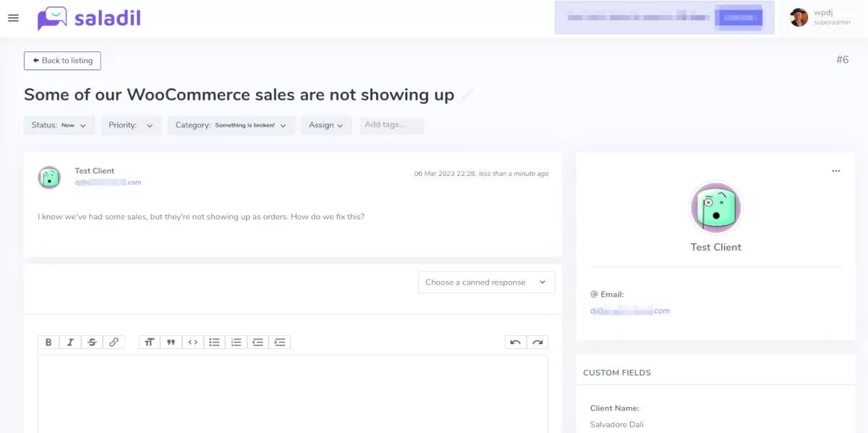Open the Status dropdown
The width and height of the screenshot is (868, 433).
point(59,125)
